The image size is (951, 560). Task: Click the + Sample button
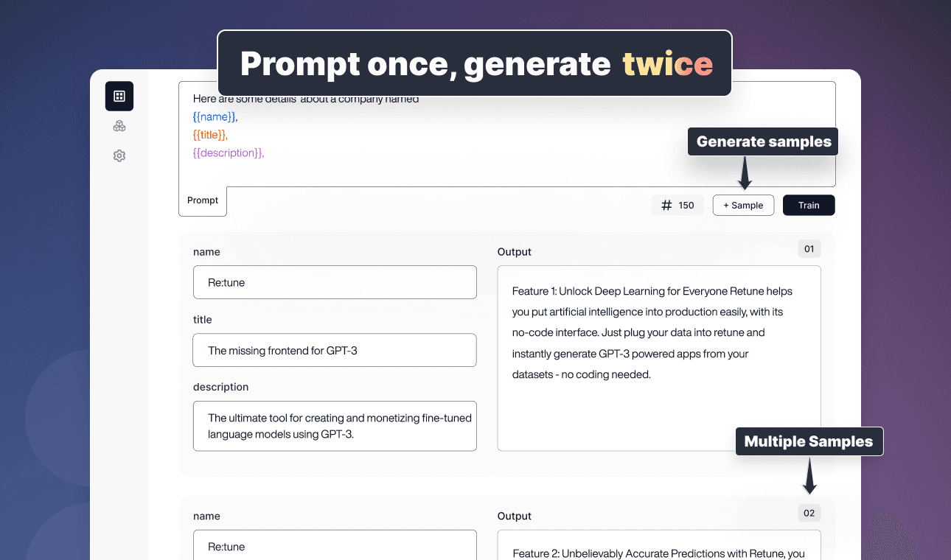click(743, 206)
